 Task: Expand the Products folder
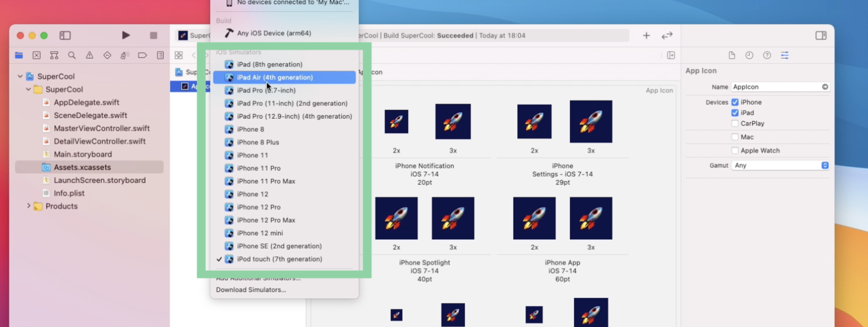(x=28, y=206)
